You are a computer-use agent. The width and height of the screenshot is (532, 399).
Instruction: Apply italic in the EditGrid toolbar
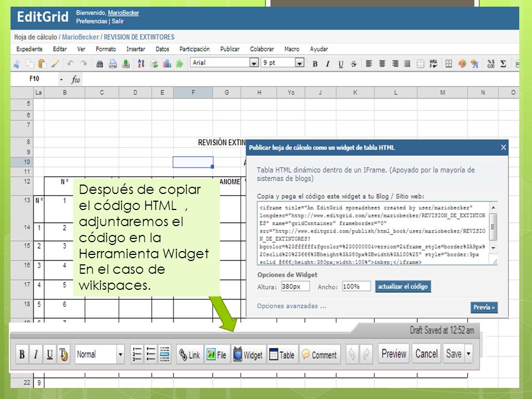328,64
